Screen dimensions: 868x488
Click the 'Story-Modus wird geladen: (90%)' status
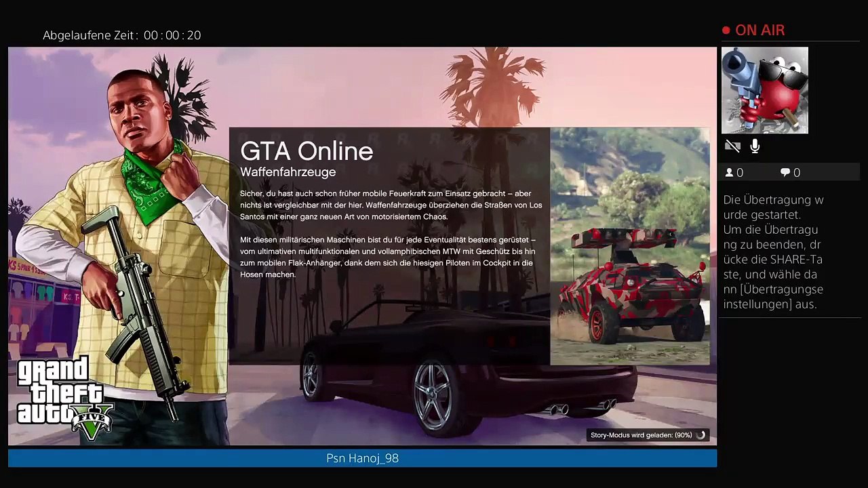pos(641,435)
